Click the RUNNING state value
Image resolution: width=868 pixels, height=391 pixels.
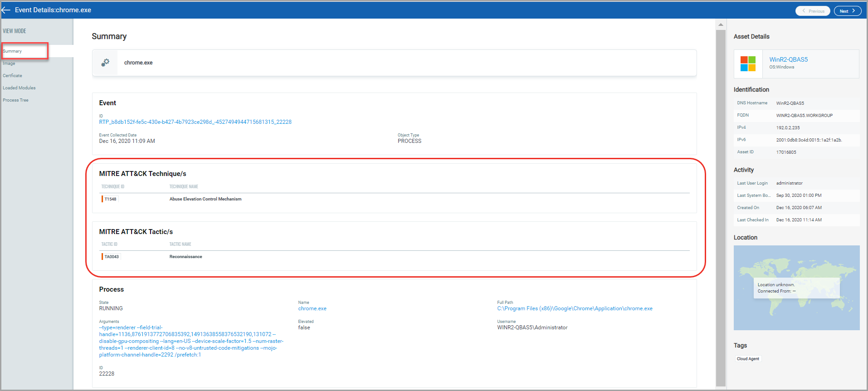(x=111, y=308)
